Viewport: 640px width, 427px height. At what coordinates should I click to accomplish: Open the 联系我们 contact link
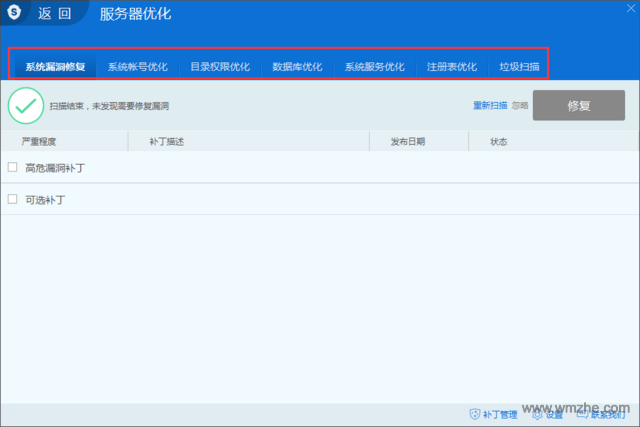point(608,415)
